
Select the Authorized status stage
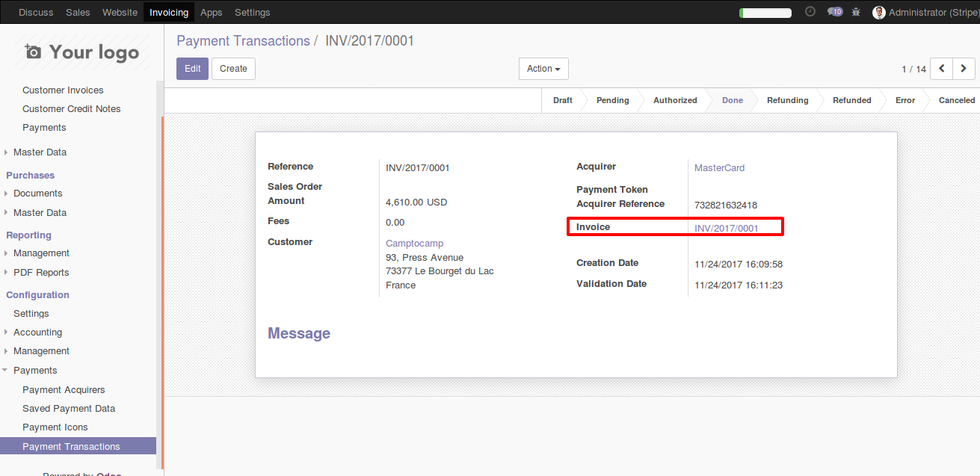675,100
